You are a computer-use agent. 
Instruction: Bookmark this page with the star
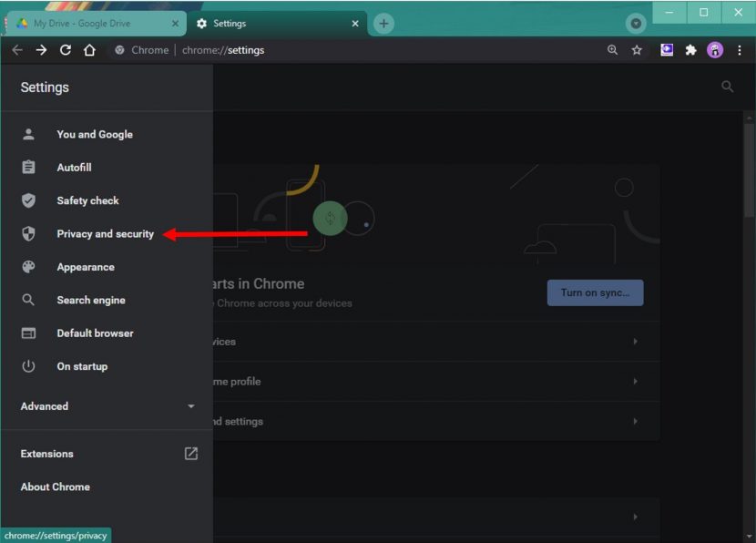tap(637, 50)
